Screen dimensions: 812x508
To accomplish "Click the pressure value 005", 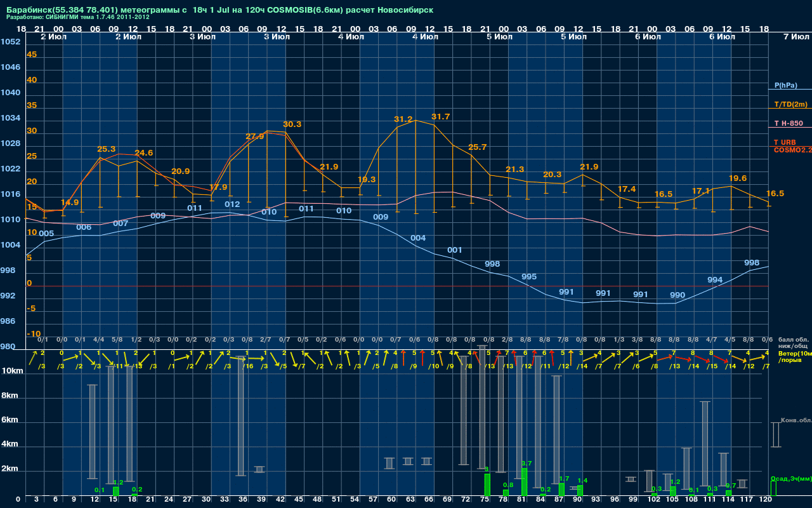I will point(46,234).
